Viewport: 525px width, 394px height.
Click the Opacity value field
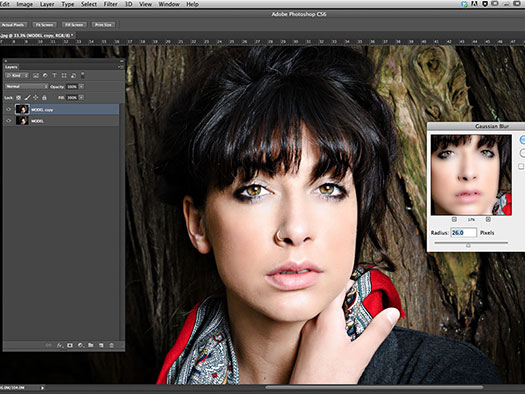72,86
